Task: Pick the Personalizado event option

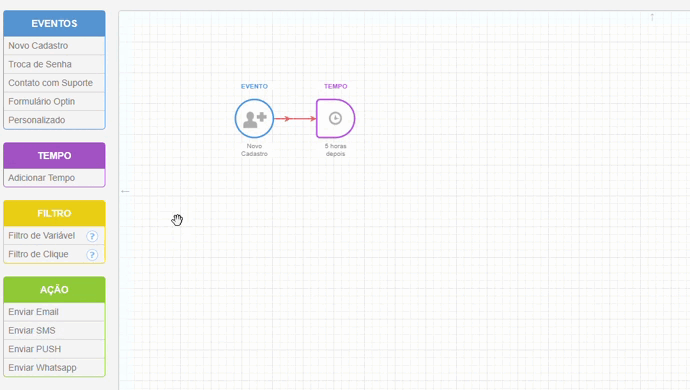Action: pyautogui.click(x=54, y=120)
